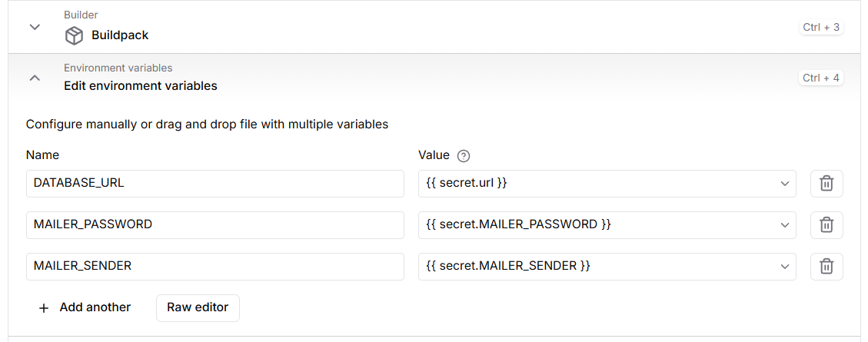
Task: Focus the MAILER_PASSWORD name input
Action: click(x=215, y=225)
